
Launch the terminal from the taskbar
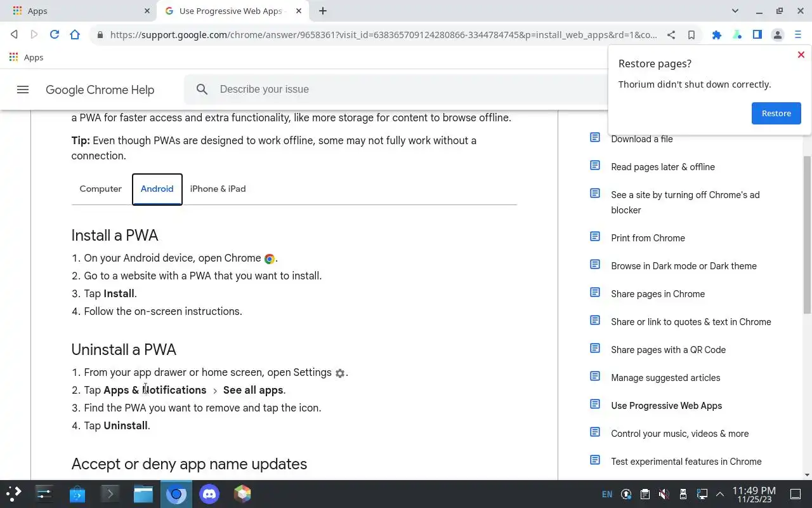click(110, 494)
